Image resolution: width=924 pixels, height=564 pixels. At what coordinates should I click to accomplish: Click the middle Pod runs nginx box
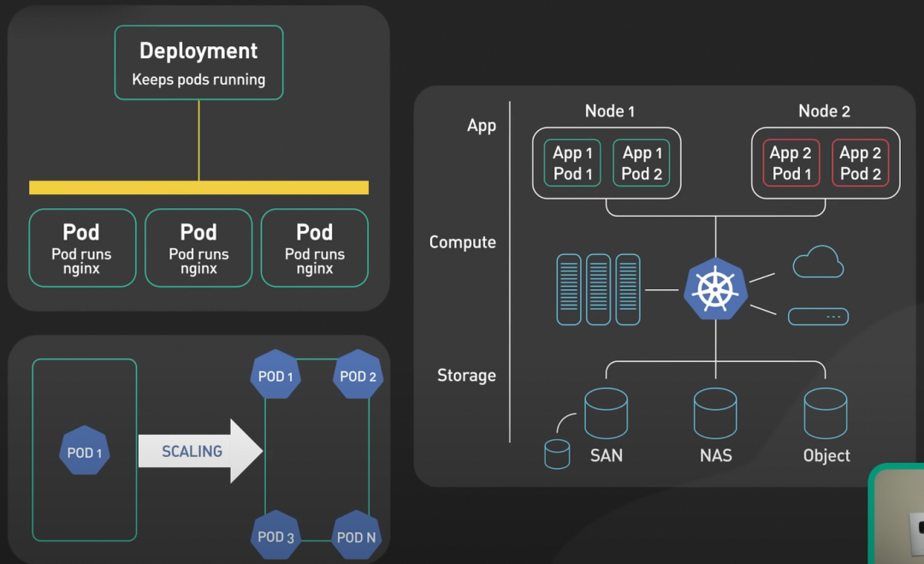(198, 248)
